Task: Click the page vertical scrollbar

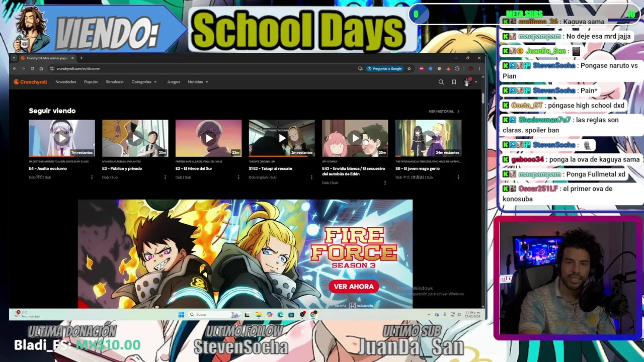Action: (x=483, y=98)
